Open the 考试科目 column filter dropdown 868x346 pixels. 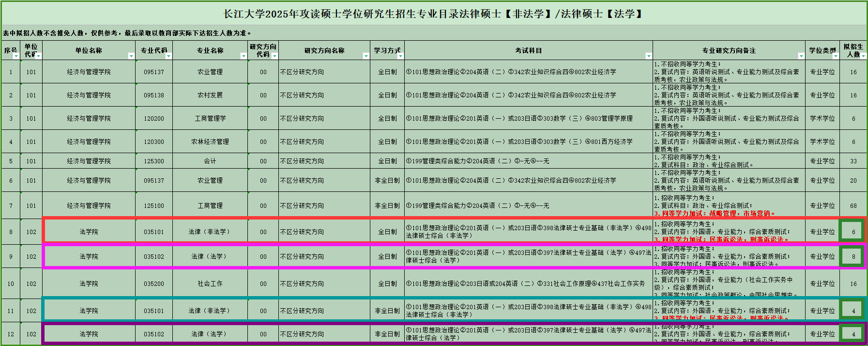click(649, 56)
